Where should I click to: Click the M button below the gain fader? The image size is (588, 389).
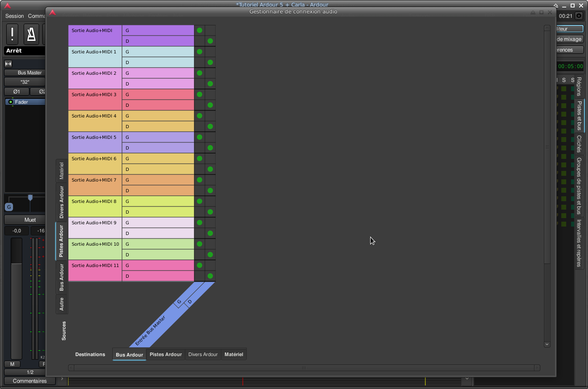12,364
